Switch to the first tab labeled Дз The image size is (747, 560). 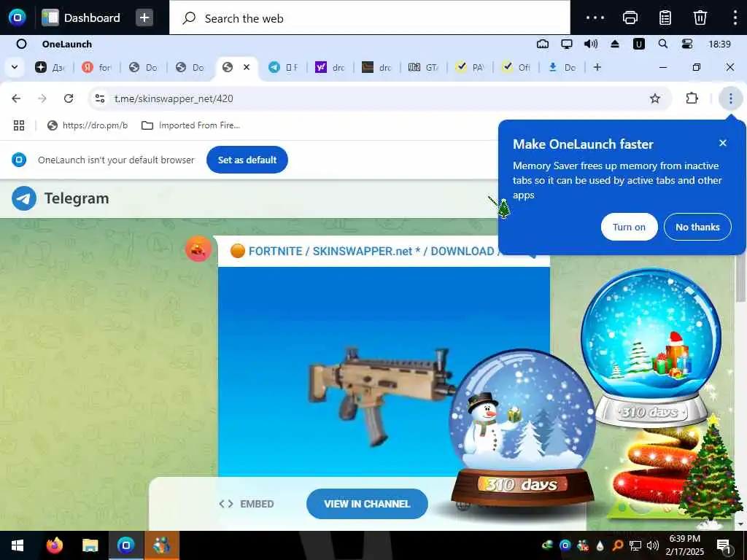(50, 68)
